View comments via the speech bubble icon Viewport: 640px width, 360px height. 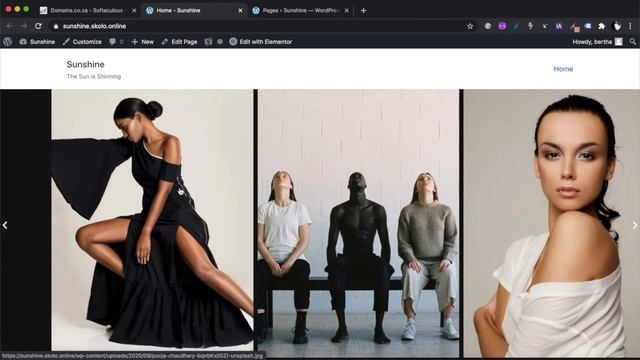pos(116,42)
